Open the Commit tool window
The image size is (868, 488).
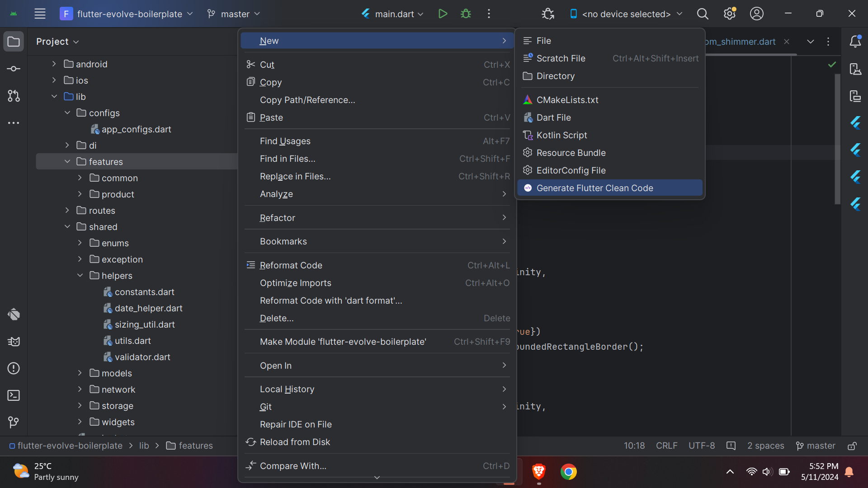tap(14, 69)
